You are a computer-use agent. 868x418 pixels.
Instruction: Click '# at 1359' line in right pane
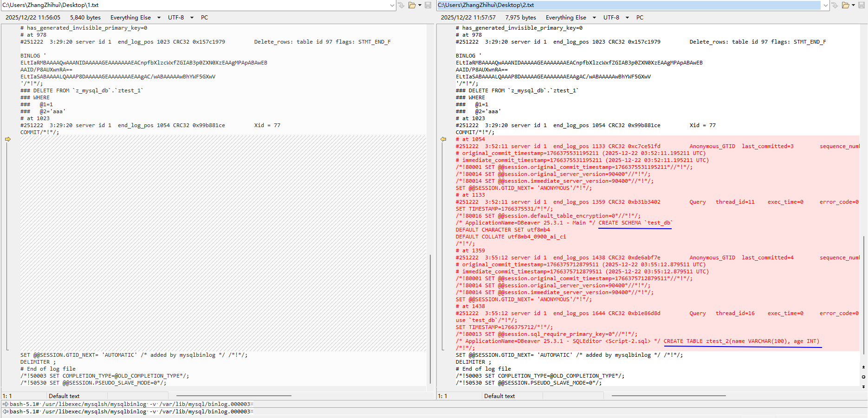tap(470, 251)
